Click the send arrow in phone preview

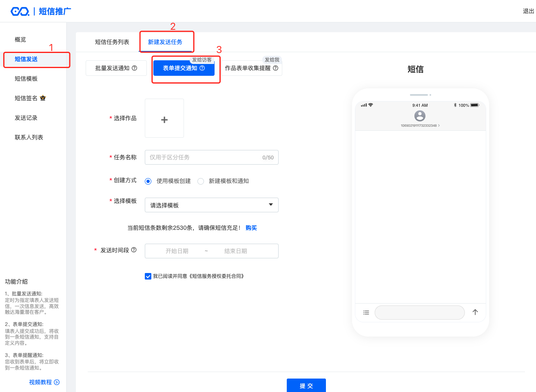tap(475, 312)
